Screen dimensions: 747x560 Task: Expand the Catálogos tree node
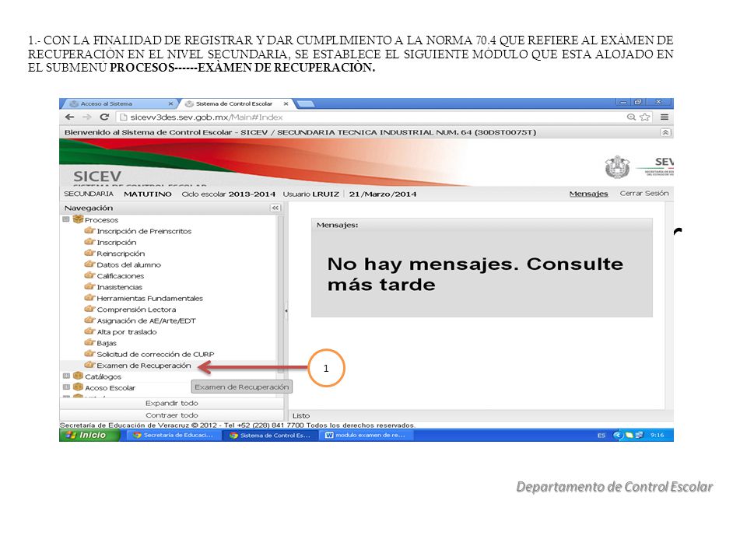click(65, 376)
